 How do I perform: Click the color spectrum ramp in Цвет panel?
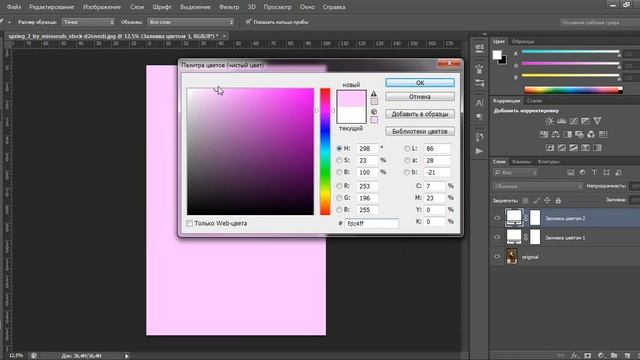point(573,90)
